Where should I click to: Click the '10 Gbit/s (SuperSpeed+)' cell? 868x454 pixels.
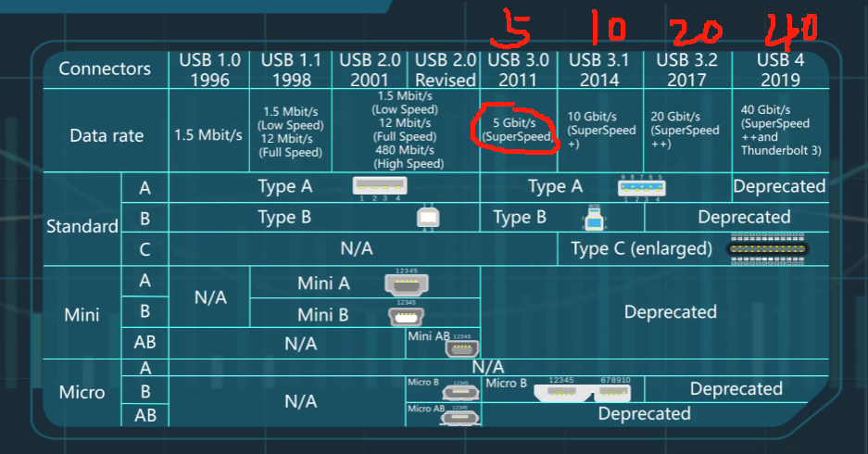pos(600,130)
